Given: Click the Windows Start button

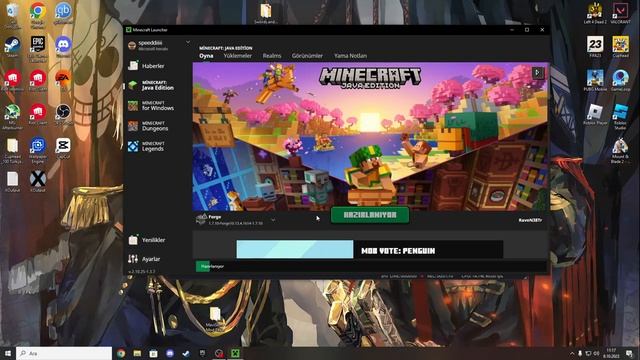Looking at the screenshot, I should (7, 353).
